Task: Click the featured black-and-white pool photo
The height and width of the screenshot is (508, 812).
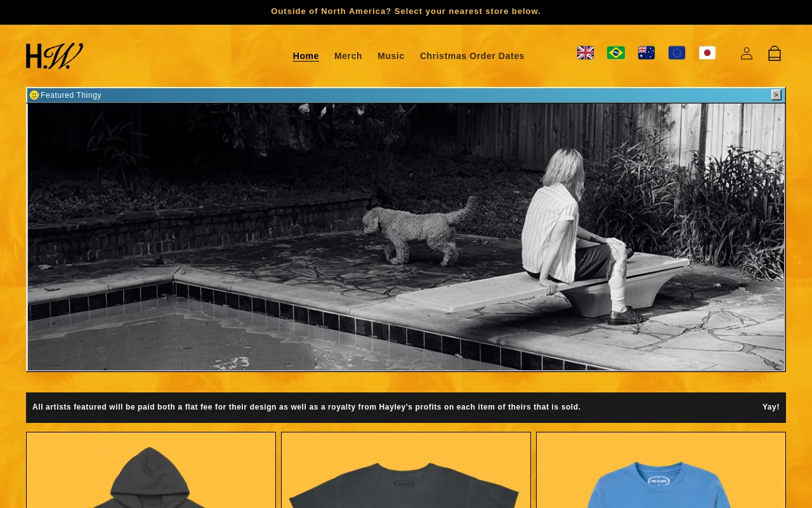Action: [x=406, y=237]
